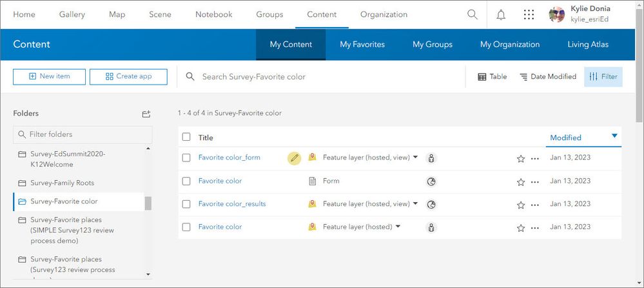Click the search magnifier icon in top bar
The width and height of the screenshot is (644, 288).
click(x=473, y=14)
